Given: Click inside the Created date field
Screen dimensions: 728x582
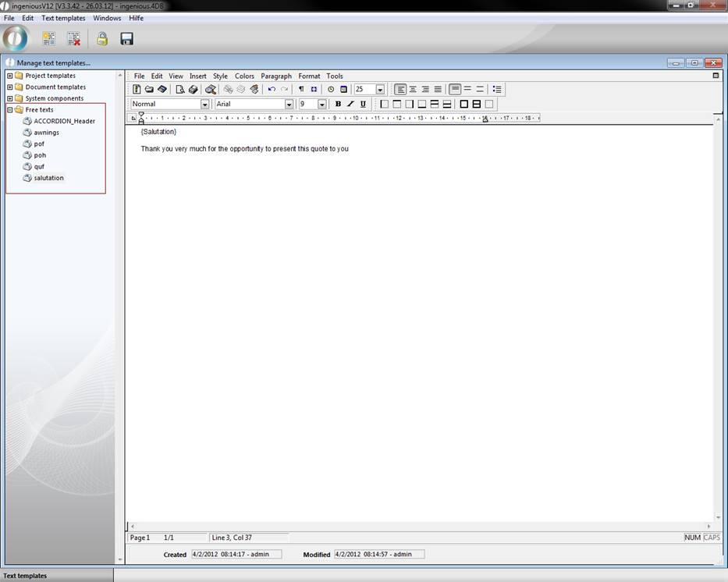Looking at the screenshot, I should (x=236, y=555).
